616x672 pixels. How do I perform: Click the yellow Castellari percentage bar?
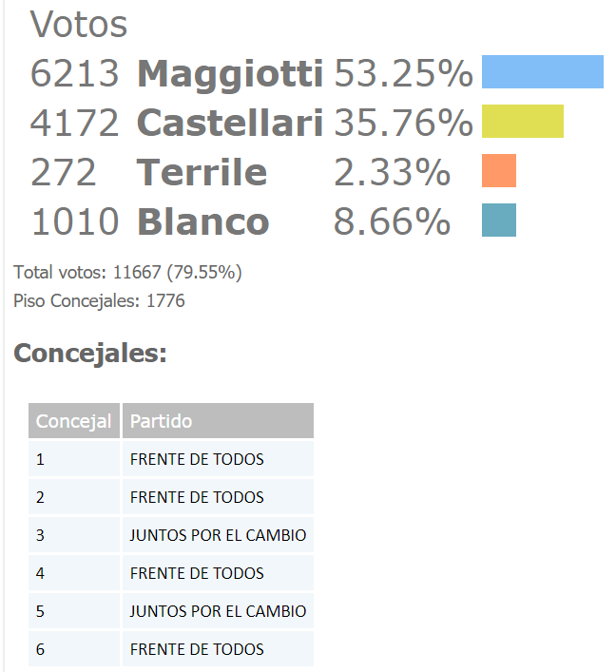tap(523, 121)
